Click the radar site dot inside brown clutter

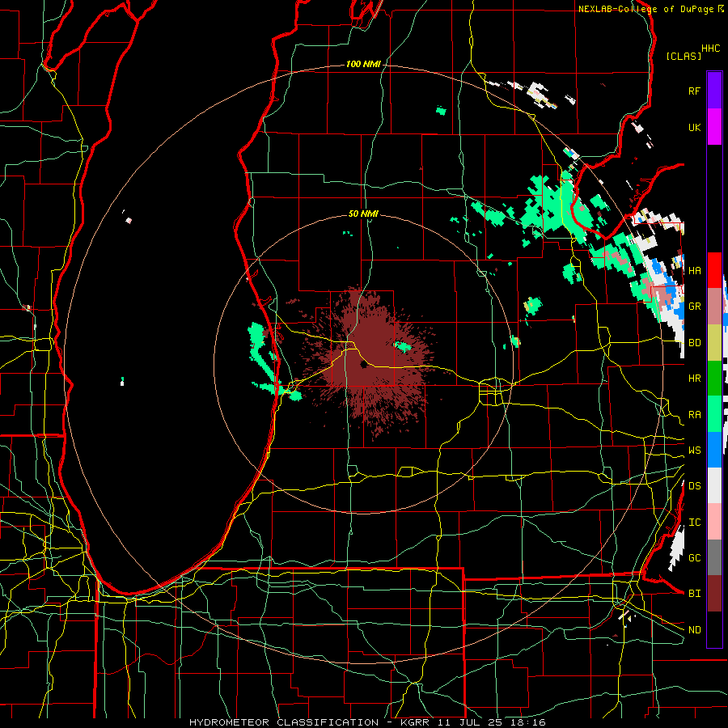coord(363,365)
